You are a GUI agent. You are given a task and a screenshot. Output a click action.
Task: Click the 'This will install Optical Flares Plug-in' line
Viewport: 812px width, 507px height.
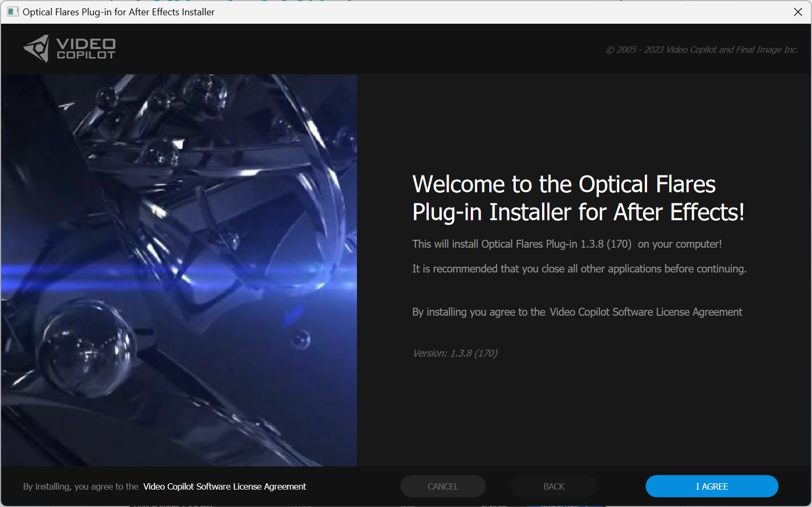tap(567, 244)
